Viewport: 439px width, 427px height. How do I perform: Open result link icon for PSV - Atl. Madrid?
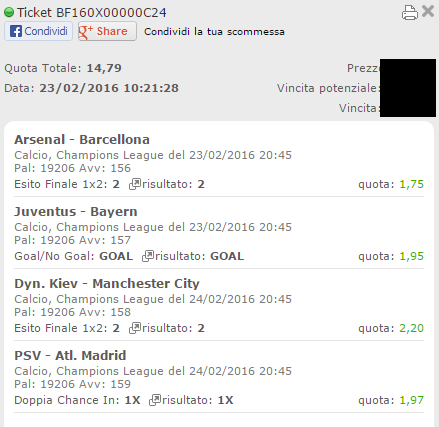pyautogui.click(x=155, y=400)
